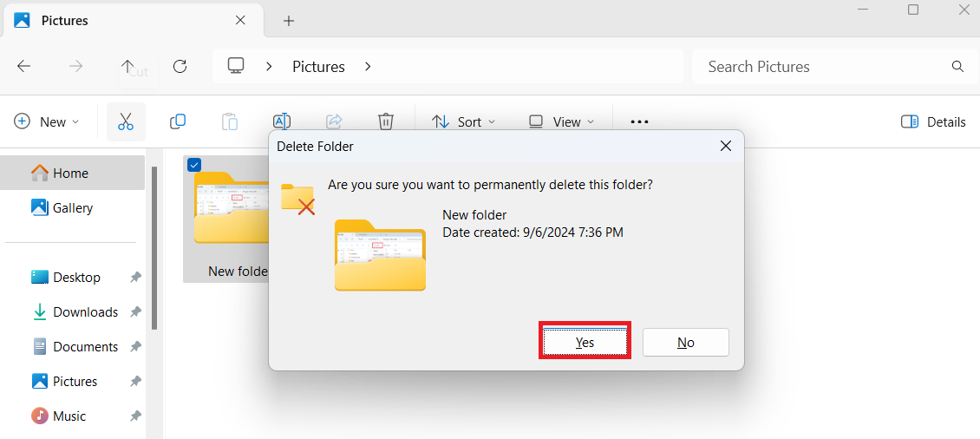Viewport: 980px width, 439px height.
Task: Open the New dropdown menu
Action: (x=47, y=122)
